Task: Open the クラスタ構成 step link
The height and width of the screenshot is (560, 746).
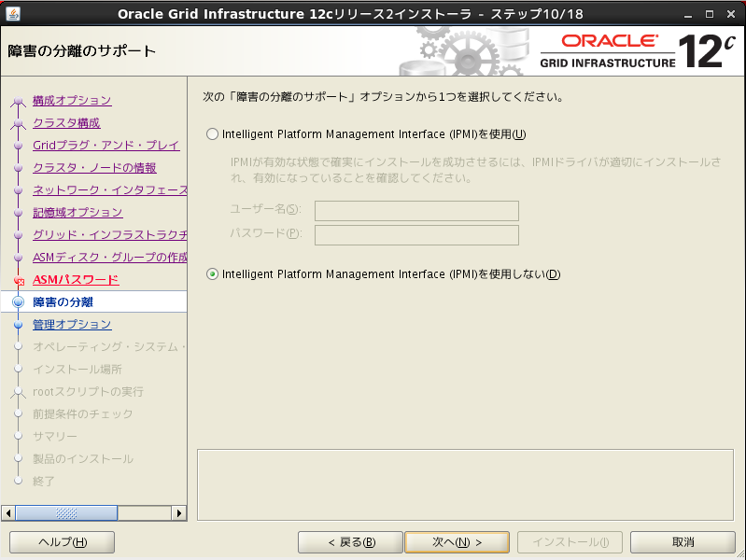Action: (x=65, y=123)
